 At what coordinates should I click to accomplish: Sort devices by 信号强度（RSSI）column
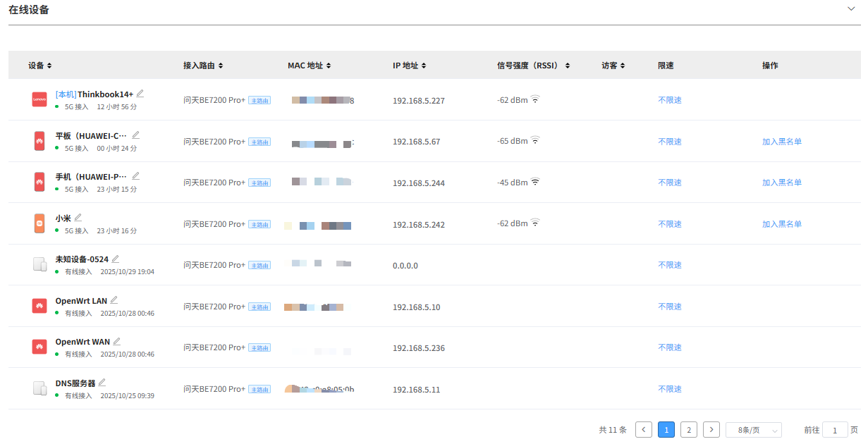point(531,65)
